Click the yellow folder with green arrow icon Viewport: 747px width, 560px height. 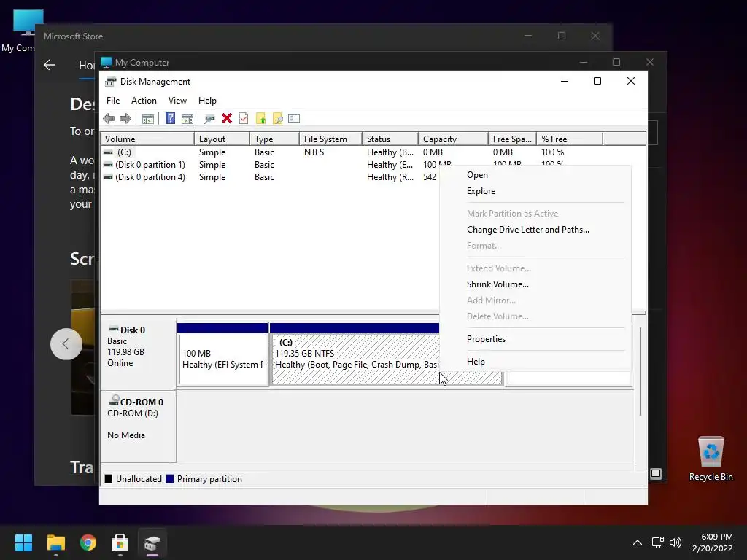click(260, 119)
